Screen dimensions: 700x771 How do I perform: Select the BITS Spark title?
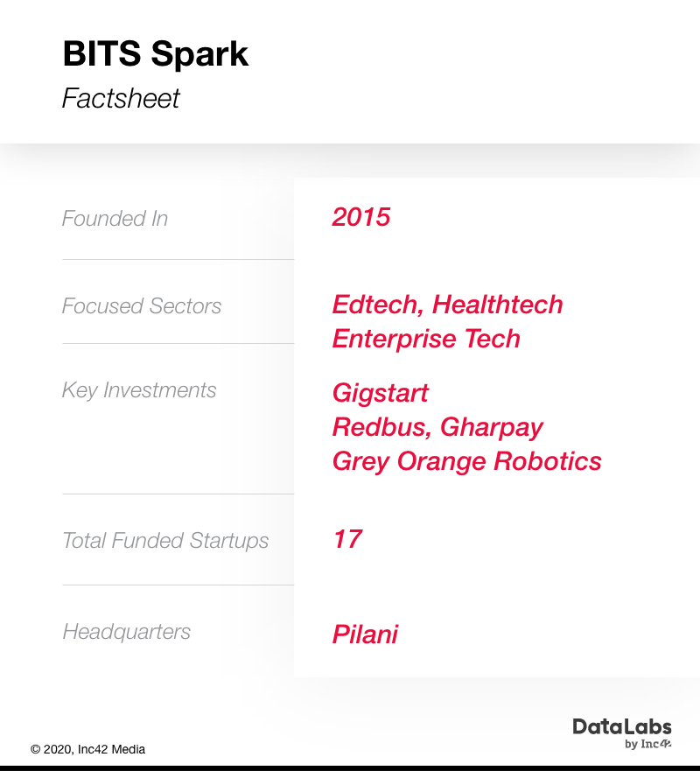click(156, 53)
